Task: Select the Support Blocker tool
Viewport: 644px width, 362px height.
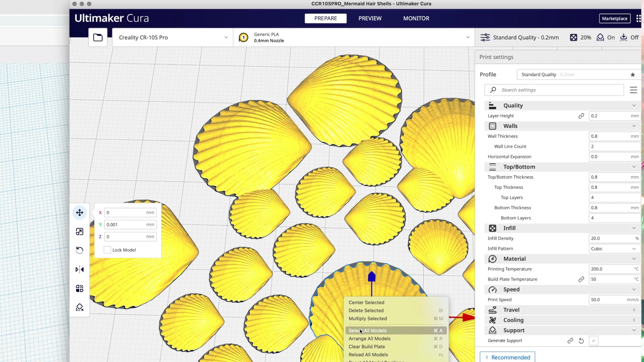Action: [79, 307]
